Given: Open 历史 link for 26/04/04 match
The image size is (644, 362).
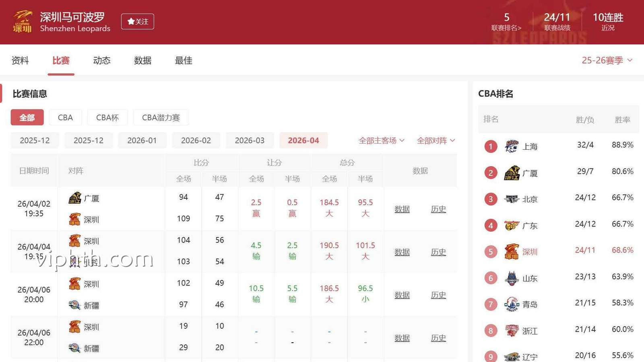Looking at the screenshot, I should point(438,252).
